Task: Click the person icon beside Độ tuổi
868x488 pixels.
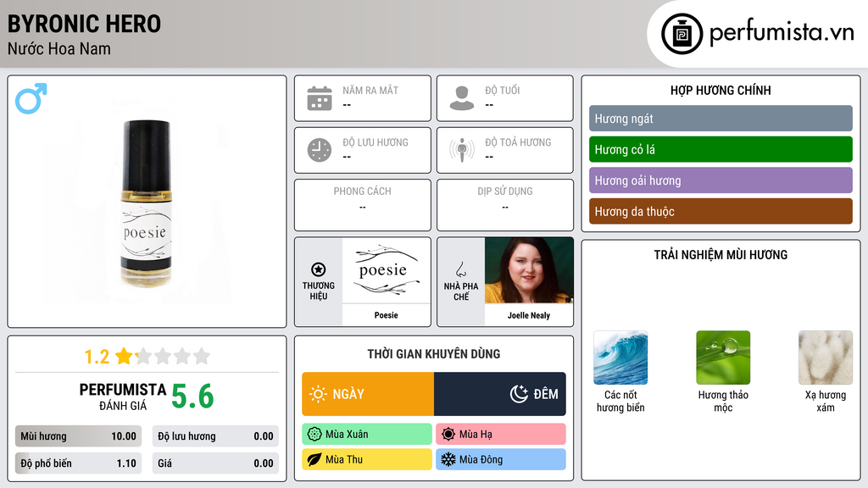Action: 462,98
